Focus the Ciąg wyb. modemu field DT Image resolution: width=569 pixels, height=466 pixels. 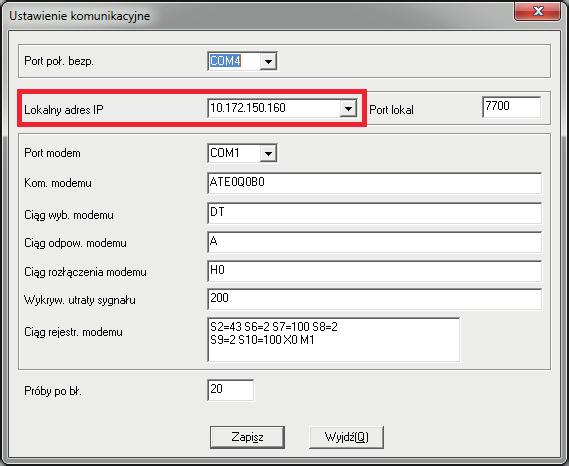[374, 213]
